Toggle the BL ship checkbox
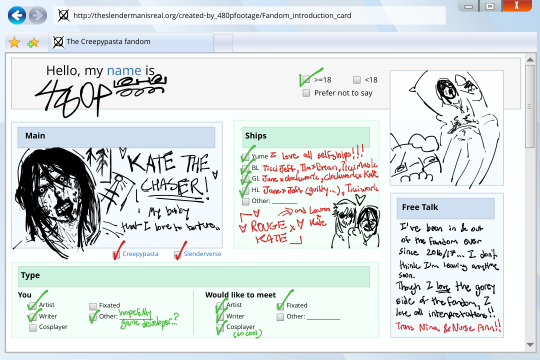The width and height of the screenshot is (540, 360). (246, 168)
